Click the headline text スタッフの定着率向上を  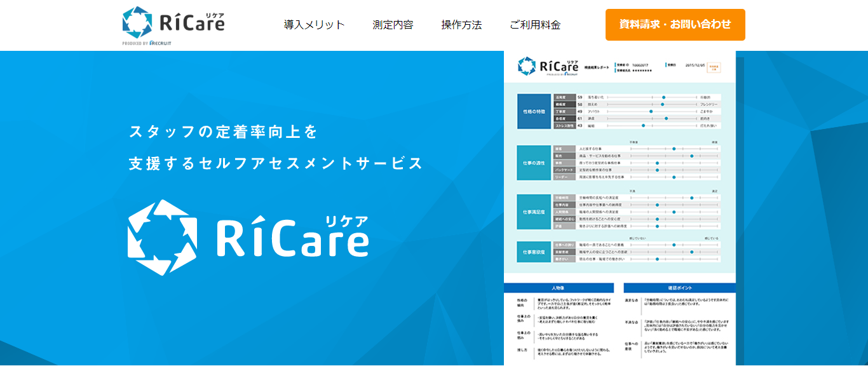click(223, 132)
